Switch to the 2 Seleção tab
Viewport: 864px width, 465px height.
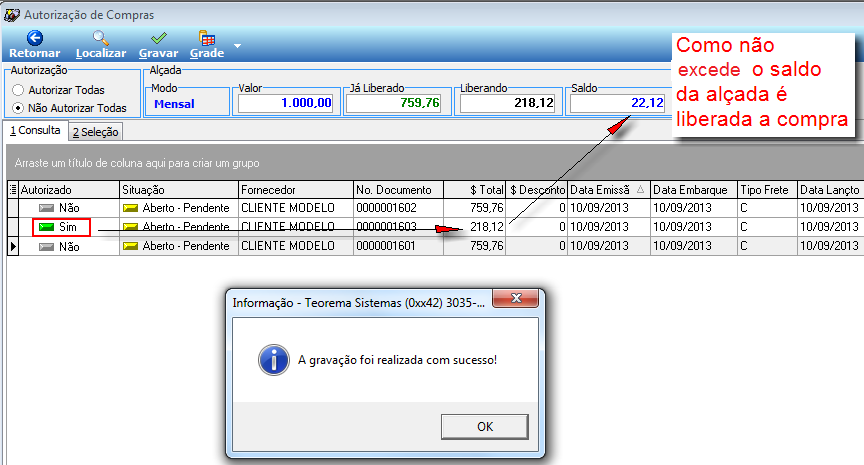(95, 132)
